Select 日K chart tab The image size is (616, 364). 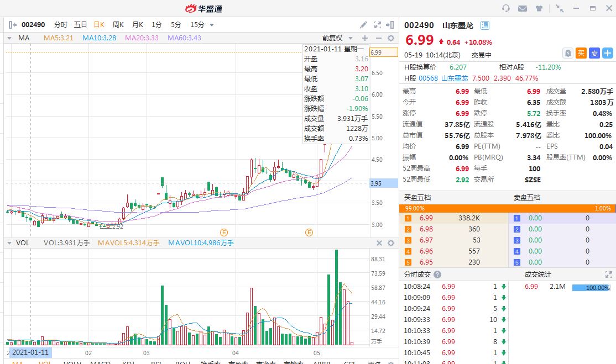pos(99,25)
